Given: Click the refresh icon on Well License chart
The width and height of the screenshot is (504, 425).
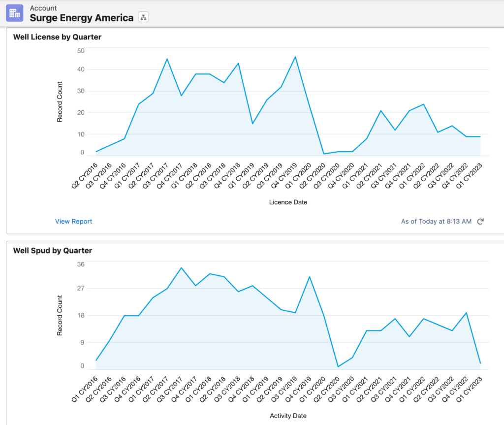Looking at the screenshot, I should click(480, 222).
